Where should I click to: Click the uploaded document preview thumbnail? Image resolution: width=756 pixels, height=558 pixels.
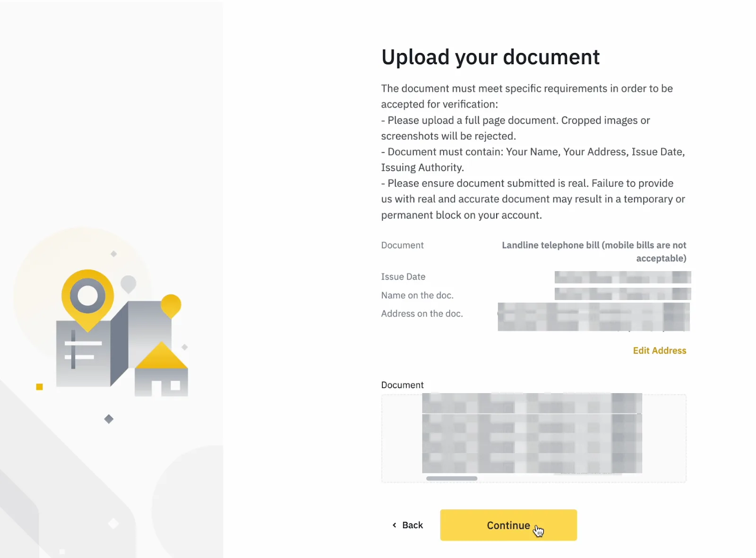(532, 433)
